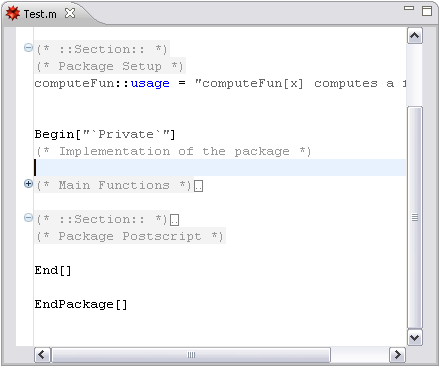This screenshot has height=367, width=440.
Task: Click the vertical scrollbar up arrow
Action: (415, 36)
